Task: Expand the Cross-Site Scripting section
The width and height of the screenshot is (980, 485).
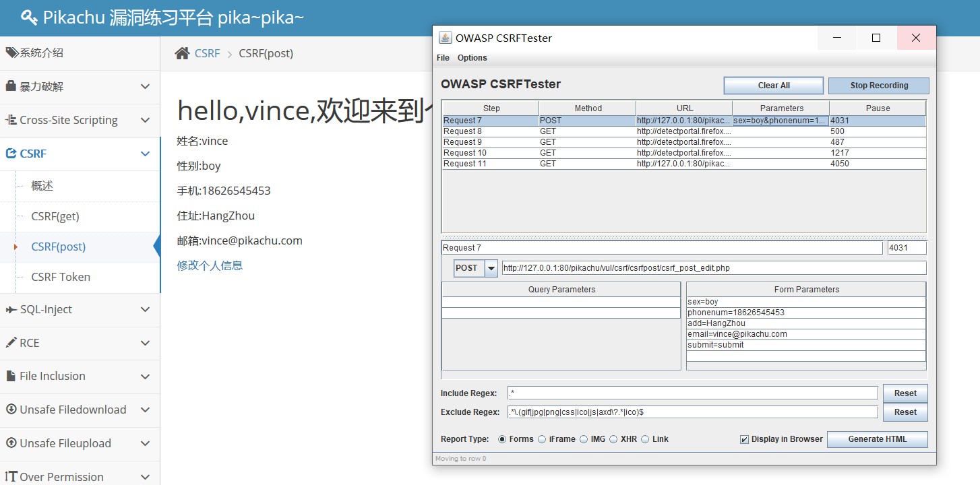Action: [x=145, y=121]
